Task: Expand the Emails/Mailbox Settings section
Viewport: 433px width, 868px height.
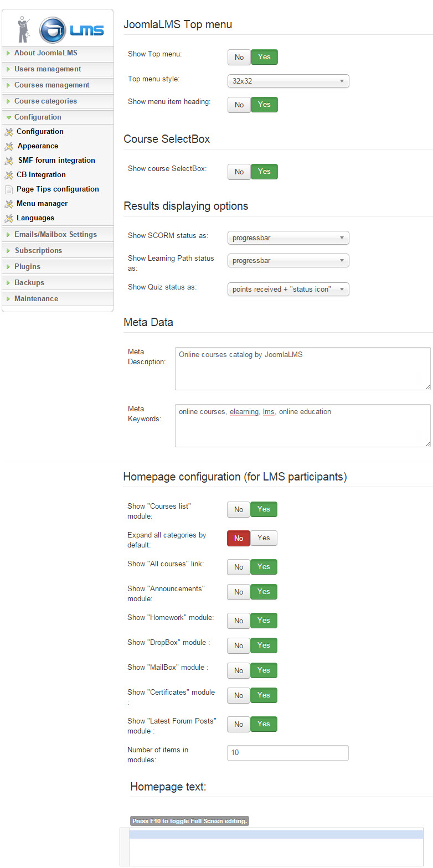Action: click(x=55, y=235)
